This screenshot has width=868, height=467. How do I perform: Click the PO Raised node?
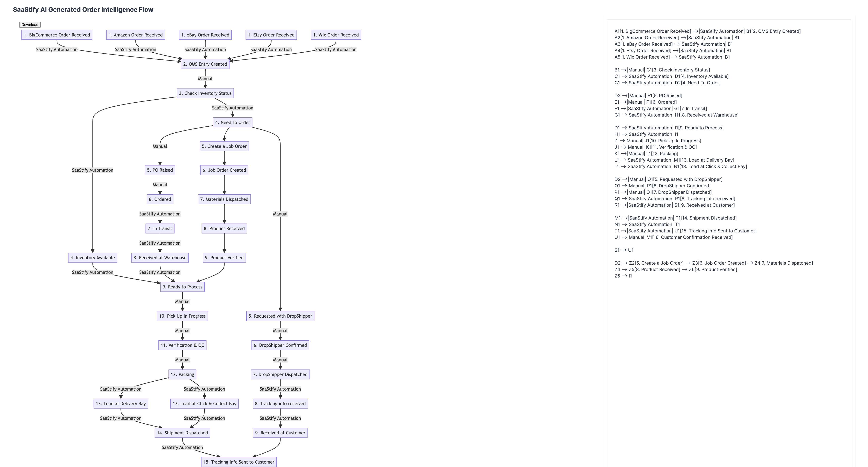(160, 170)
